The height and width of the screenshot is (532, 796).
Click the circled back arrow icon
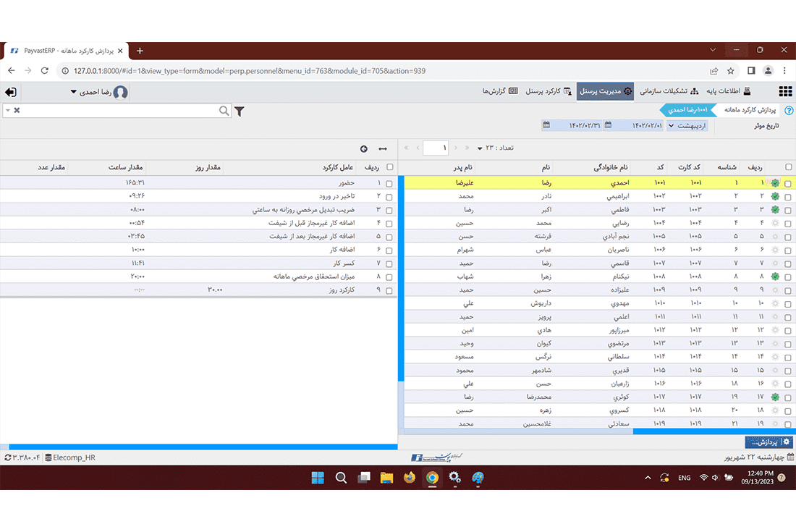click(x=363, y=148)
